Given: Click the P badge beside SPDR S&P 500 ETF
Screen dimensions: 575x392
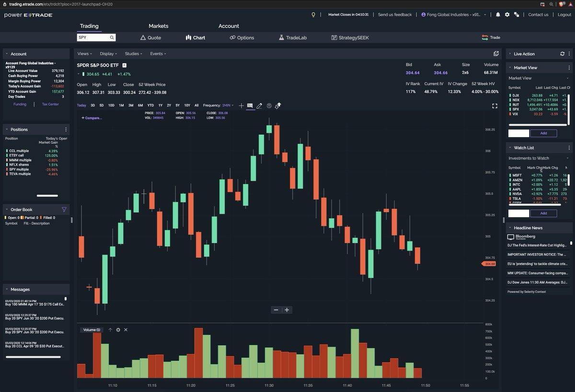Looking at the screenshot, I should click(x=124, y=65).
